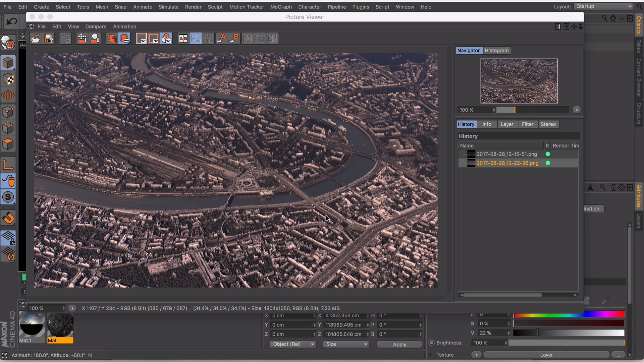
Task: Set the current image as compare image B
Action: (234, 38)
